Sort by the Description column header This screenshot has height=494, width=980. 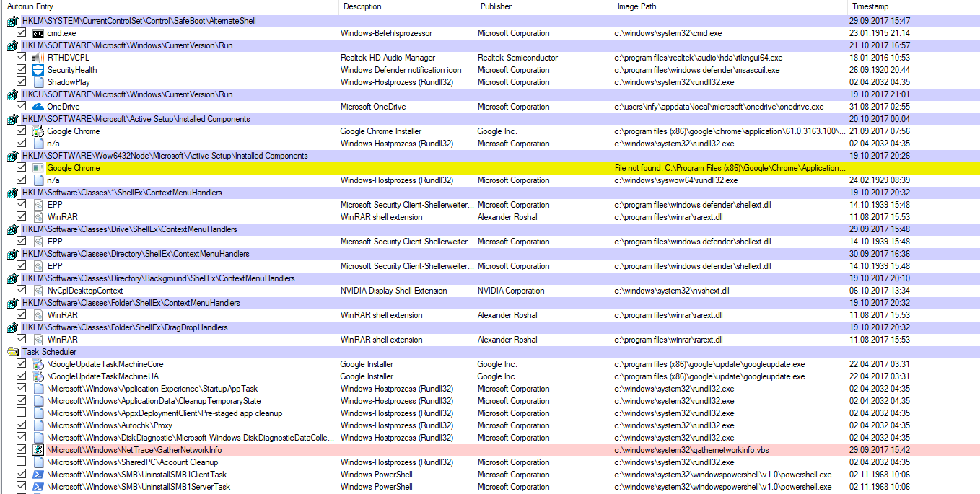coord(408,6)
